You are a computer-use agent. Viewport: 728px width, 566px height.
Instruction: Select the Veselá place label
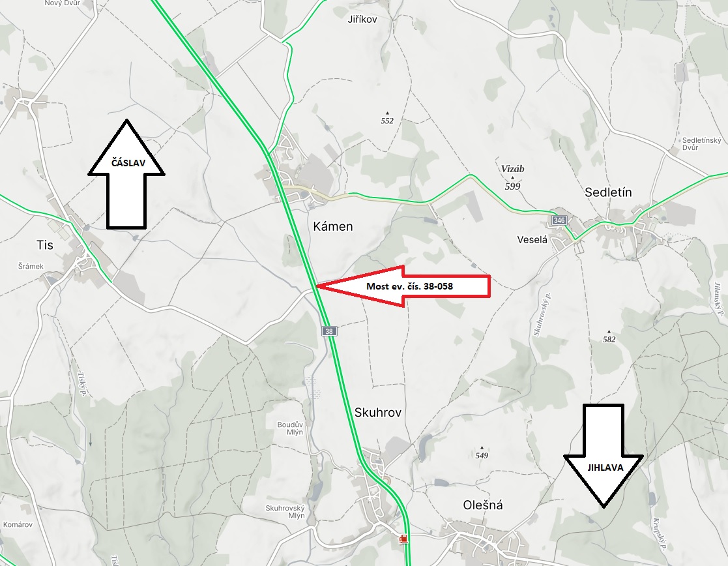tap(532, 240)
